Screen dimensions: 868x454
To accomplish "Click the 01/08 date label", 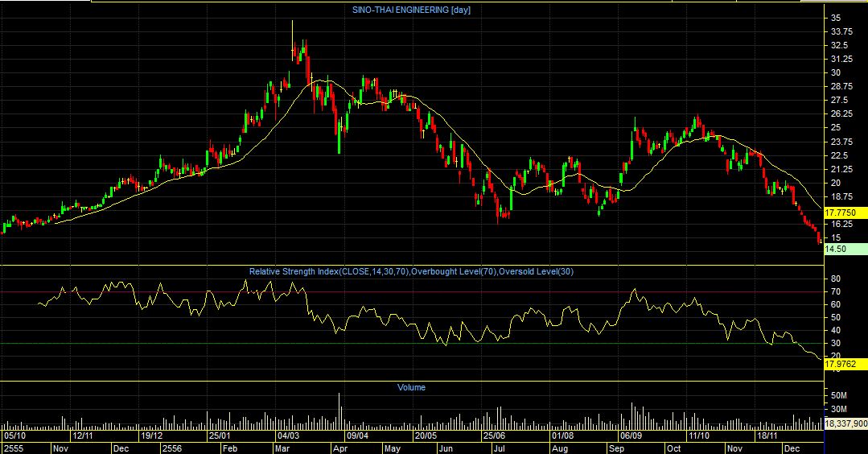I will point(562,436).
